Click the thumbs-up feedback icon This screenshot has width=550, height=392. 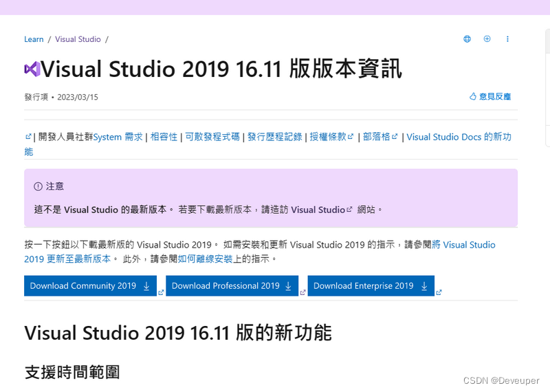pos(473,96)
